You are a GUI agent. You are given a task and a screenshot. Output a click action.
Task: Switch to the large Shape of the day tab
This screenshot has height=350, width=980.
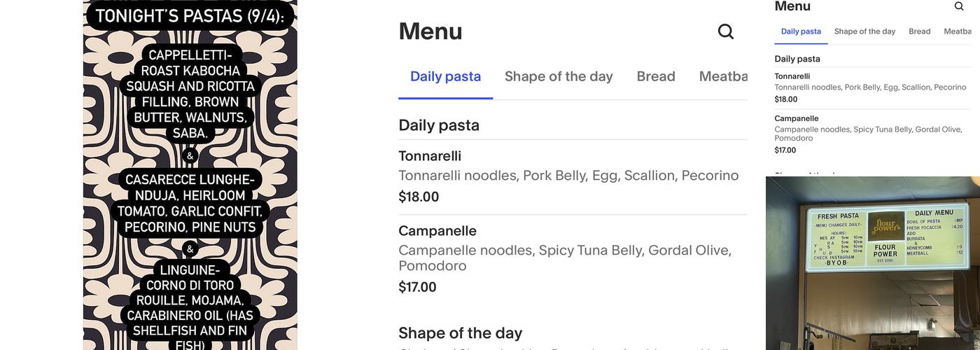[x=559, y=76]
